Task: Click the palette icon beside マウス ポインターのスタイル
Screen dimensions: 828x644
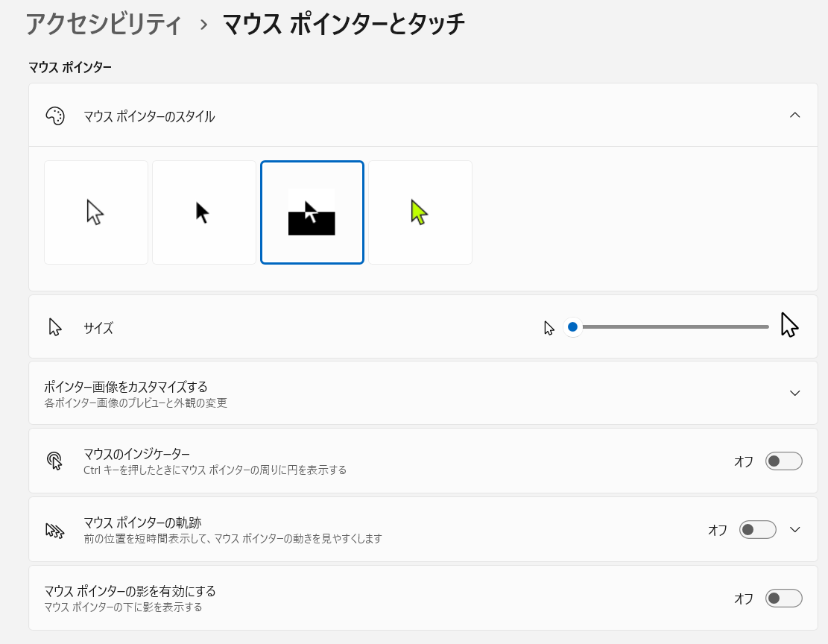Action: pyautogui.click(x=55, y=116)
